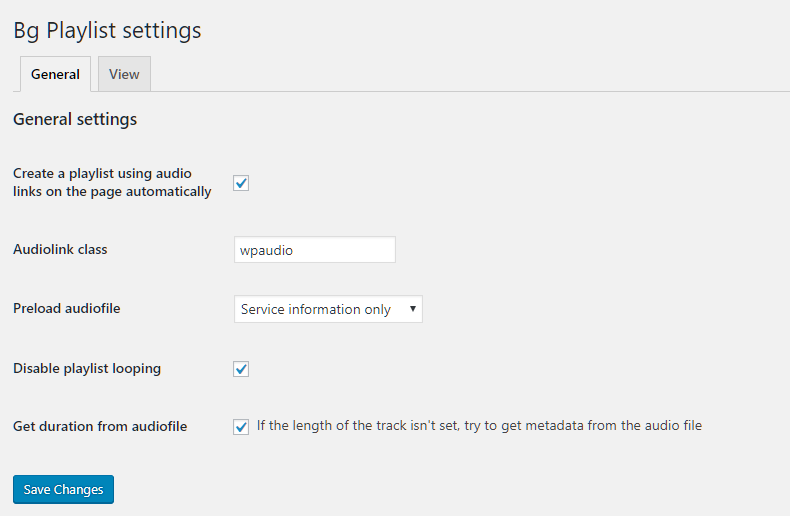
Task: Toggle Get duration from audiofile checkbox
Action: [x=241, y=427]
